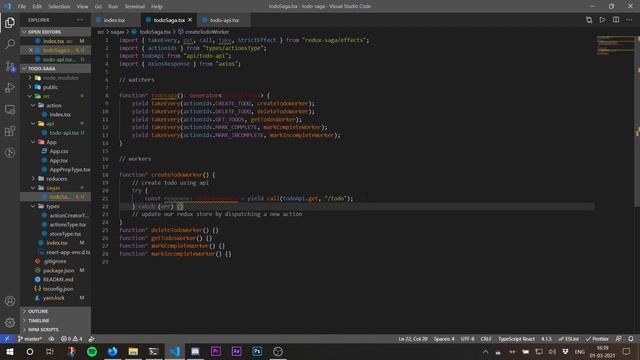Open Photoshop from the taskbar
The height and width of the screenshot is (360, 640).
coord(257,351)
